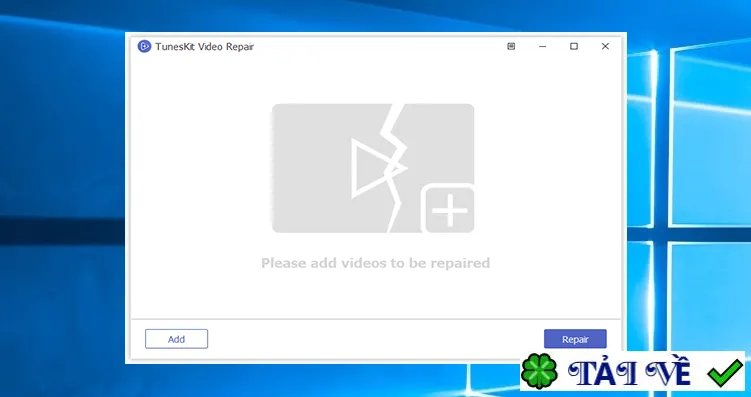Image resolution: width=751 pixels, height=397 pixels.
Task: Click the TunesKit logo icon
Action: point(144,46)
